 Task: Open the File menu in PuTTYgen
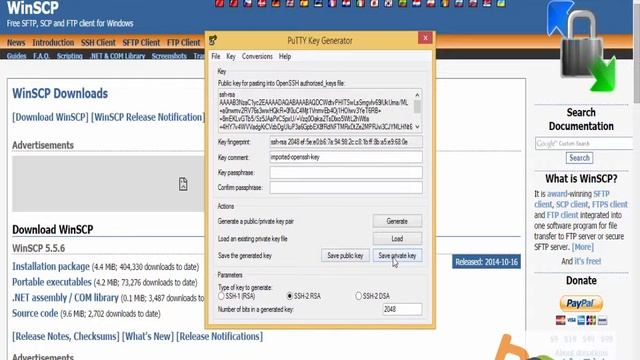(216, 56)
